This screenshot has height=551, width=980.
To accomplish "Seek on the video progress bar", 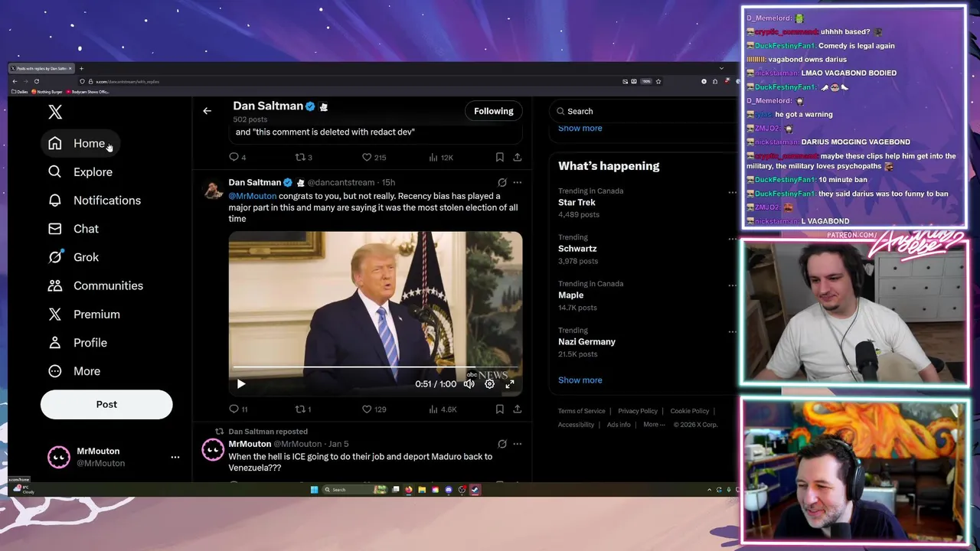I will [x=375, y=367].
